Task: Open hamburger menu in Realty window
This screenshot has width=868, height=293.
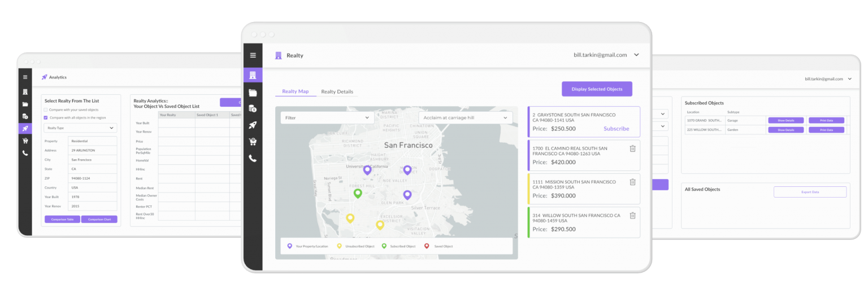Action: (253, 55)
